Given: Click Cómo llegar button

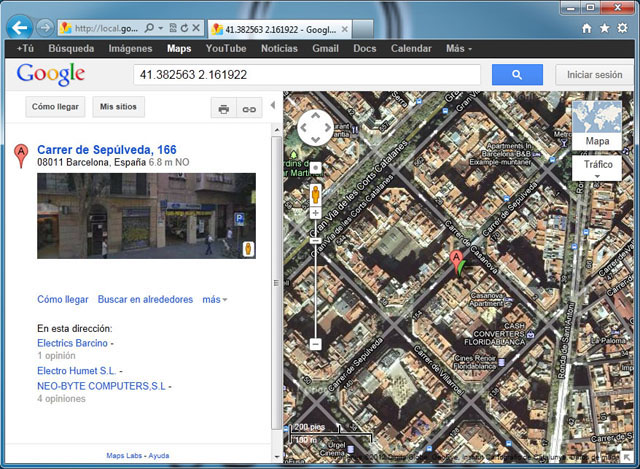Looking at the screenshot, I should coord(55,107).
